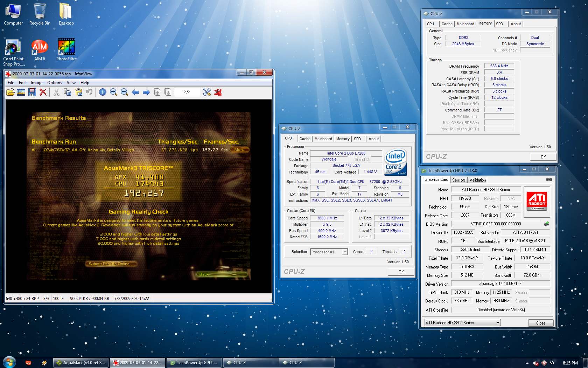The height and width of the screenshot is (368, 588).
Task: Click the red IrfanView about mascot icon
Action: pos(218,92)
